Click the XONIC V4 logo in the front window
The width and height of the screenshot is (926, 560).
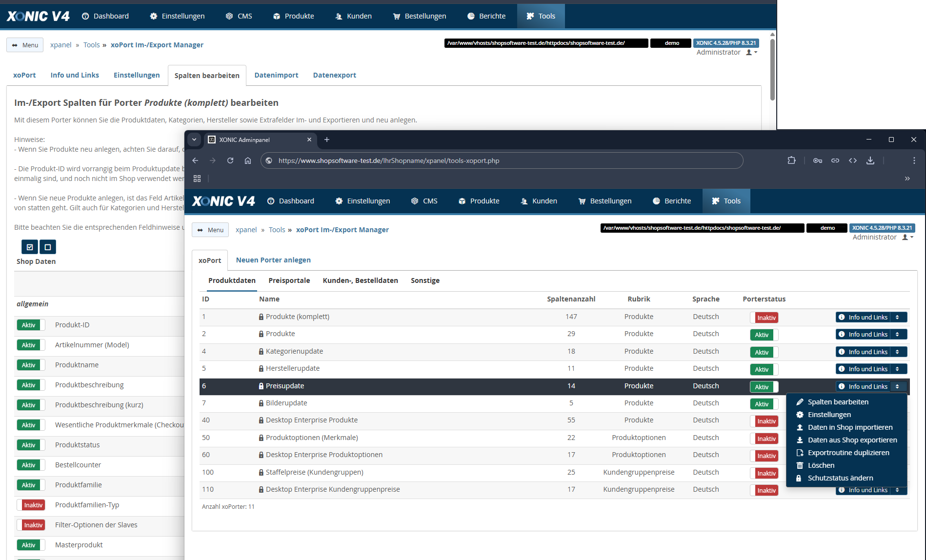pyautogui.click(x=223, y=201)
